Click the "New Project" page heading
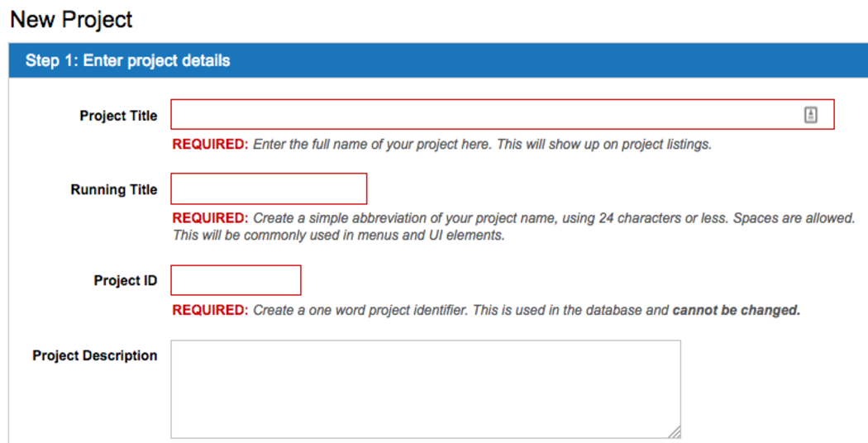Screen dimensions: 868x443 tap(72, 19)
